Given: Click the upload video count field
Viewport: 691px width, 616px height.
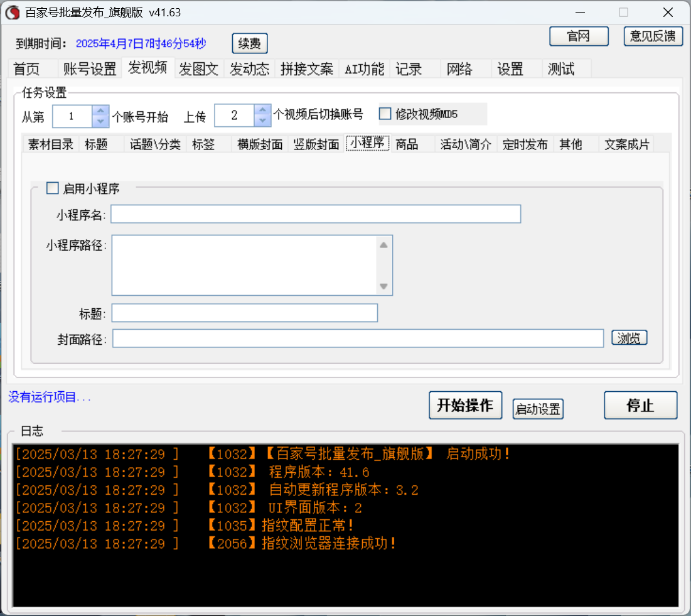Looking at the screenshot, I should (x=235, y=116).
